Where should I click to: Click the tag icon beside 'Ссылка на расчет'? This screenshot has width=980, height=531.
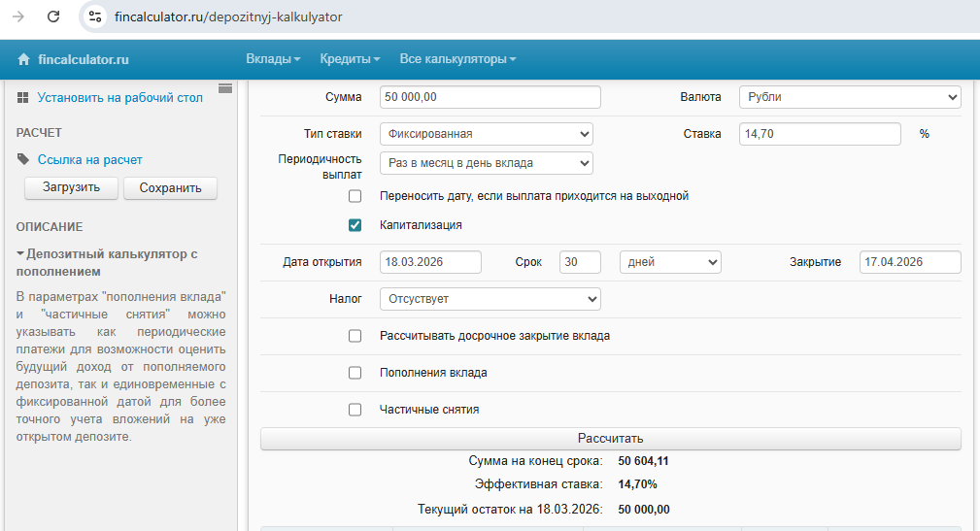click(x=23, y=160)
